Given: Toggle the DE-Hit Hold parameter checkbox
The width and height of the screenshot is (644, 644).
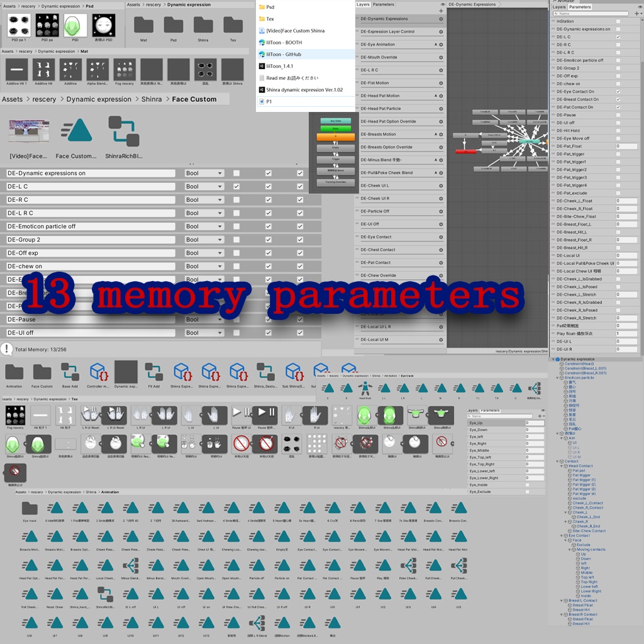Looking at the screenshot, I should click(618, 131).
